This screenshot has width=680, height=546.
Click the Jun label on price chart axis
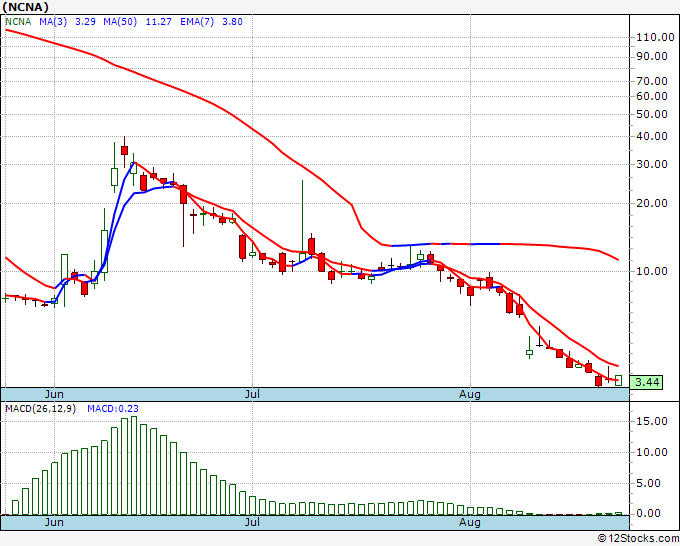point(54,395)
